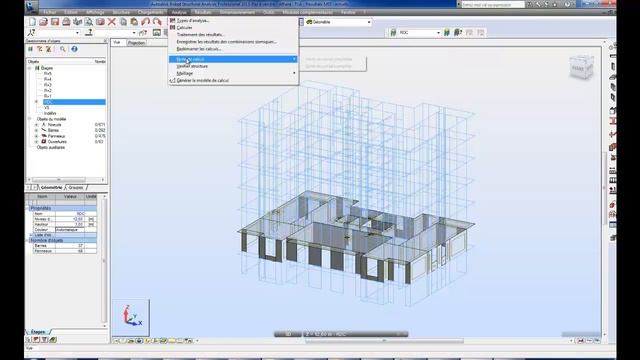
Task: Click the view area horizontal scrollbar
Action: coord(384,340)
